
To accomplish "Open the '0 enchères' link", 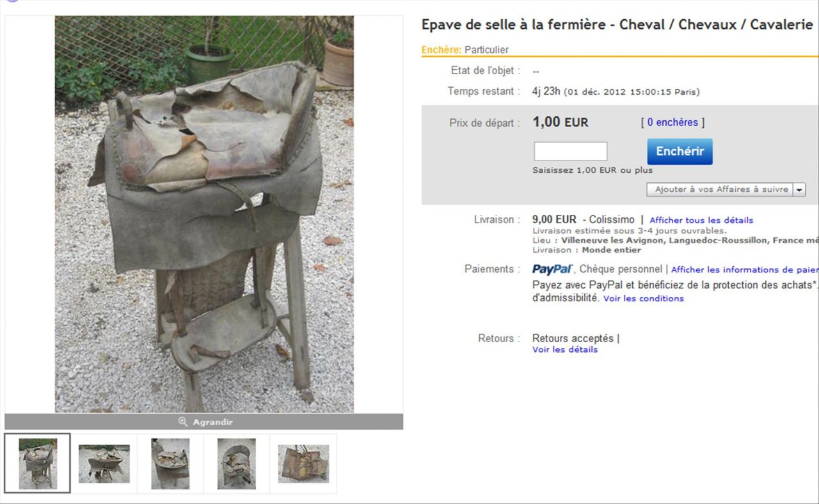I will (672, 122).
